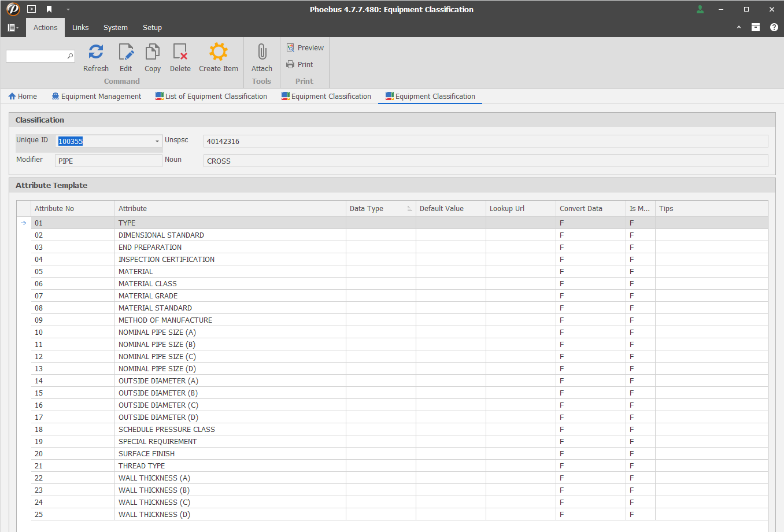This screenshot has width=784, height=532.
Task: Select the SURFACE FINISH row
Action: [x=399, y=454]
